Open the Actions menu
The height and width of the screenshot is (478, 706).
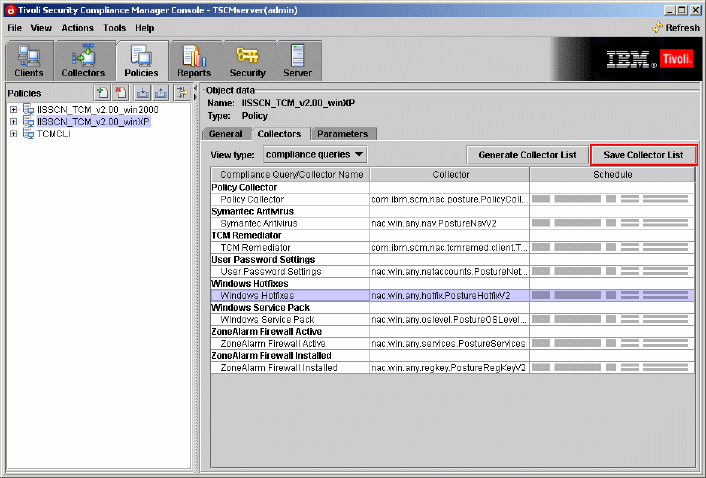(x=77, y=28)
